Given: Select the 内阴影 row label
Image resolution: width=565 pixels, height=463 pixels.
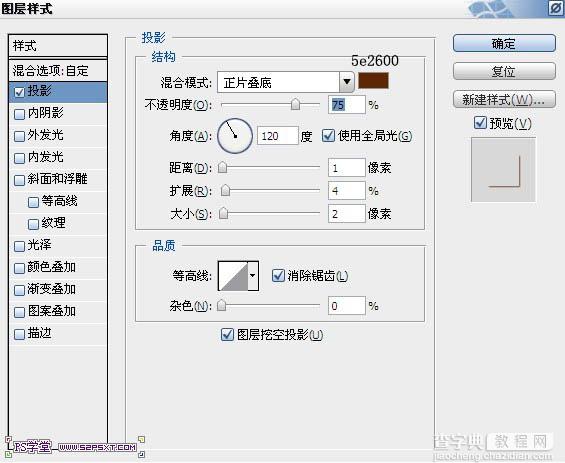Looking at the screenshot, I should (x=46, y=113).
